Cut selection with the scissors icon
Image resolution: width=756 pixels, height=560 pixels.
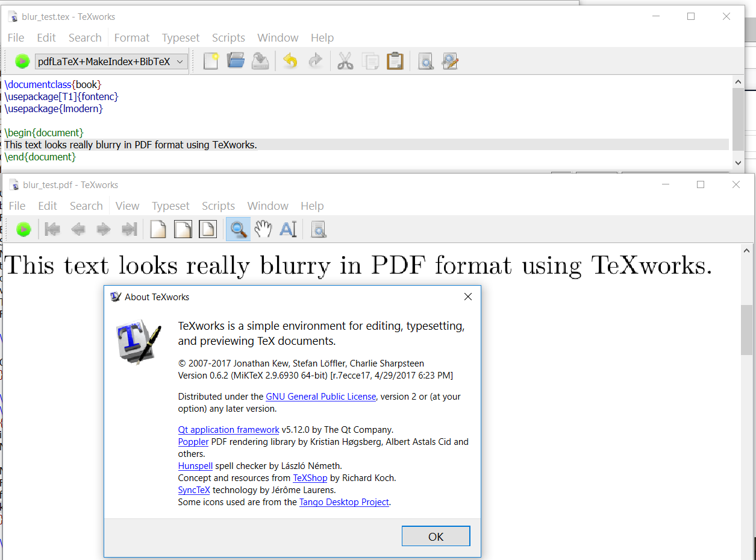pos(345,61)
